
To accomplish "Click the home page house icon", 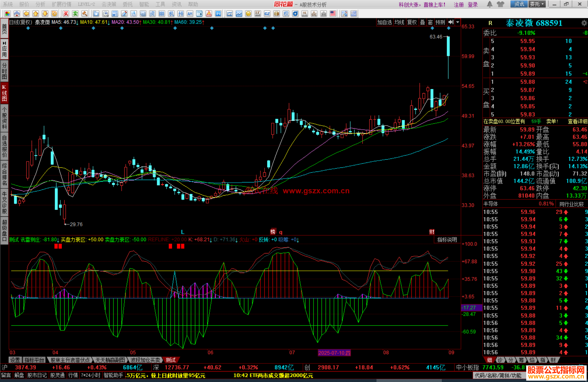I will click(17, 14).
